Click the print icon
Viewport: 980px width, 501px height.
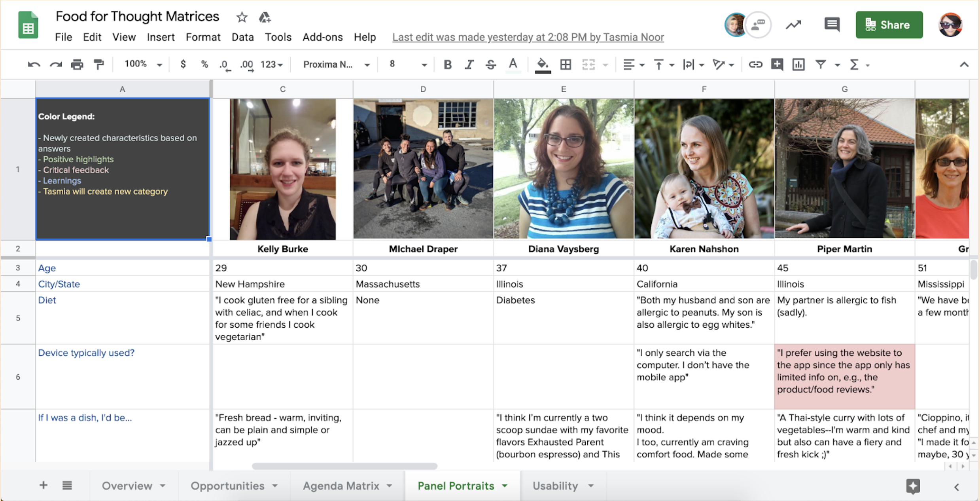(x=77, y=65)
